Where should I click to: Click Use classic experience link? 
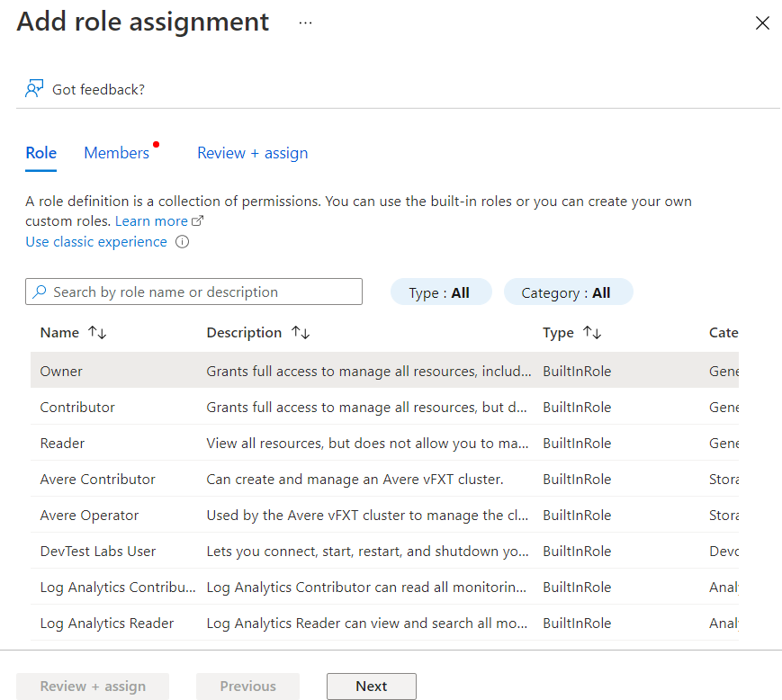click(96, 242)
